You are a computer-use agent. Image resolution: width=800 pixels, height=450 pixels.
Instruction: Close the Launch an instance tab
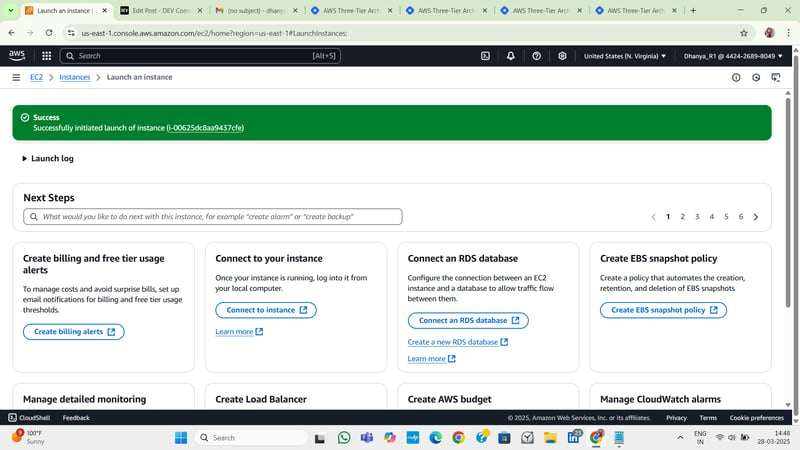tap(105, 10)
